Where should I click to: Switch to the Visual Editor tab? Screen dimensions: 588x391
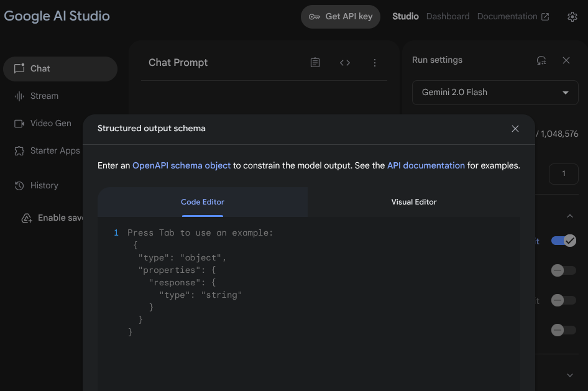pos(413,202)
